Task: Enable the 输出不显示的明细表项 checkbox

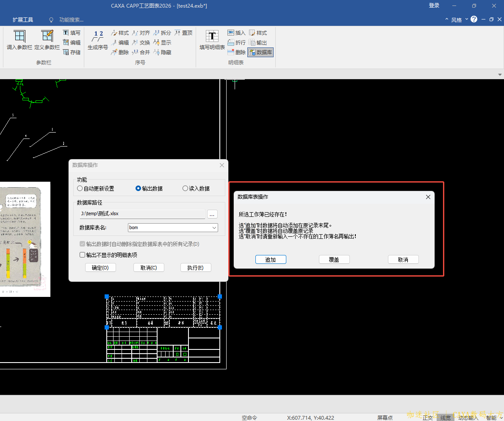Action: coord(83,255)
